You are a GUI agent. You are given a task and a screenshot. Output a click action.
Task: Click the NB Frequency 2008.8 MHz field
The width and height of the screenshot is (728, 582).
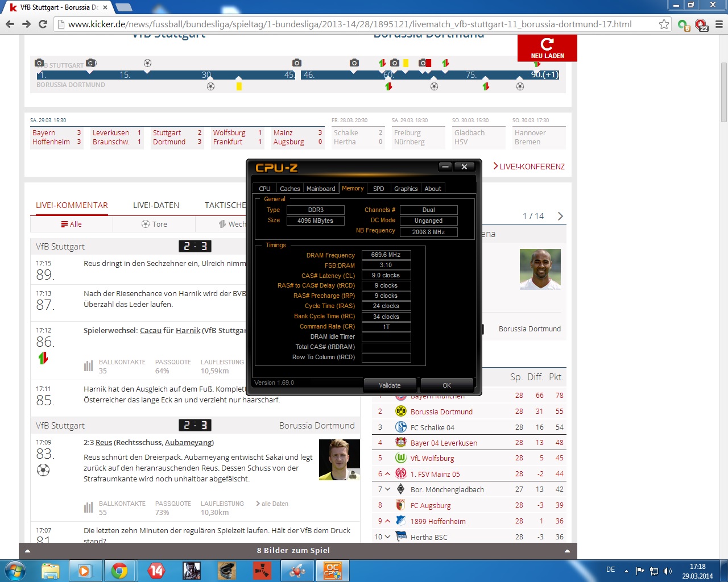[x=428, y=232]
